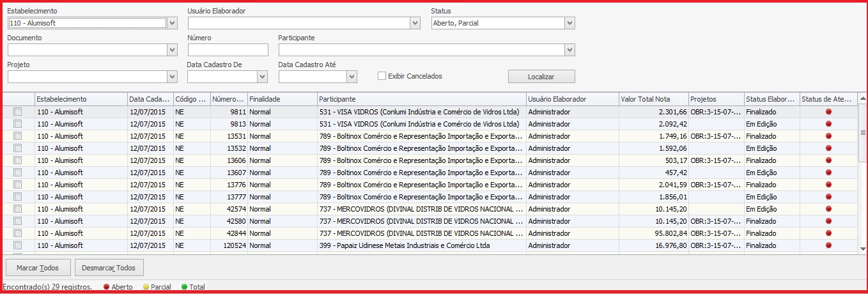The height and width of the screenshot is (294, 868).
Task: Enable the Exibir Cancelados checkbox
Action: pos(382,76)
